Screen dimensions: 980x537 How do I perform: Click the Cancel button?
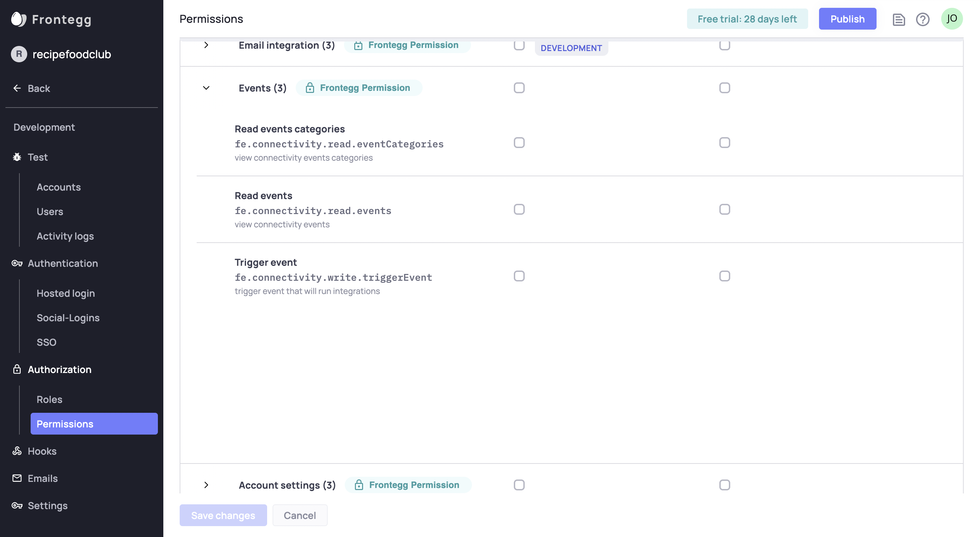click(299, 515)
